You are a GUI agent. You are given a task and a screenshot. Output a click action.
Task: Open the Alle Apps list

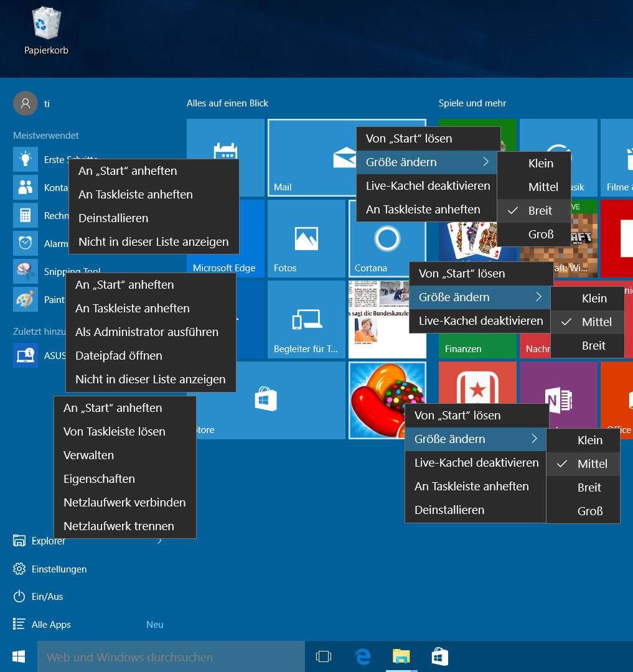[x=51, y=625]
